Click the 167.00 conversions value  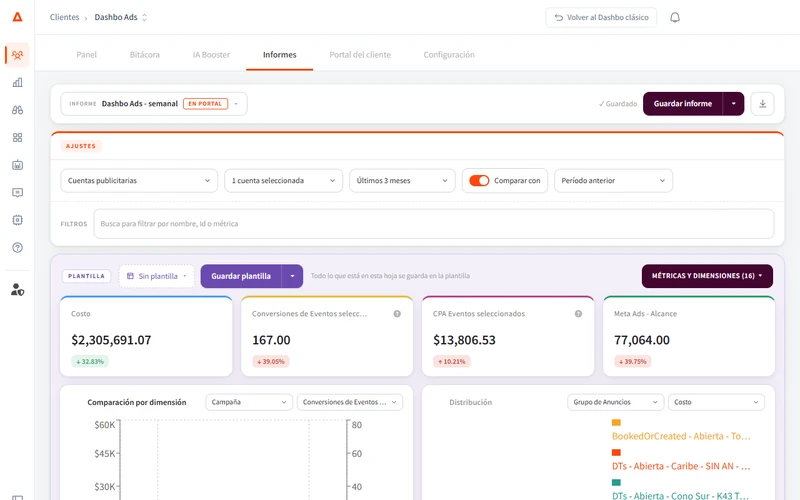point(271,340)
